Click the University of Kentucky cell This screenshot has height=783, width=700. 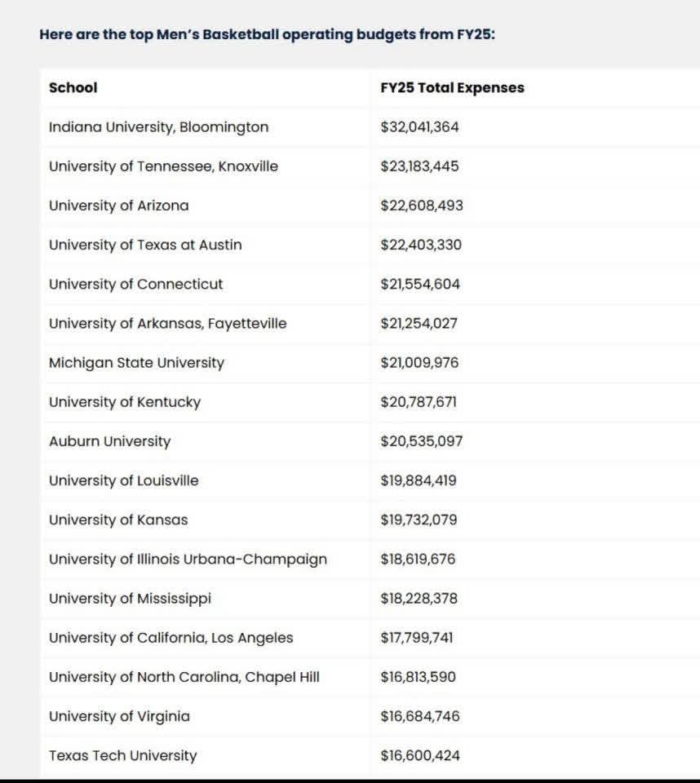pos(124,402)
